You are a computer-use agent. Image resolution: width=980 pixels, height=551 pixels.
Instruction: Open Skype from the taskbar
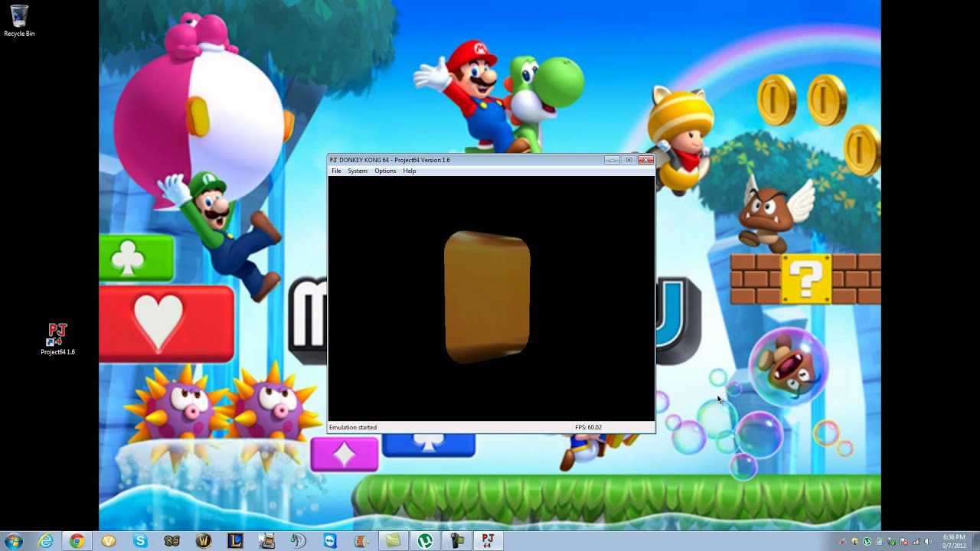(139, 540)
